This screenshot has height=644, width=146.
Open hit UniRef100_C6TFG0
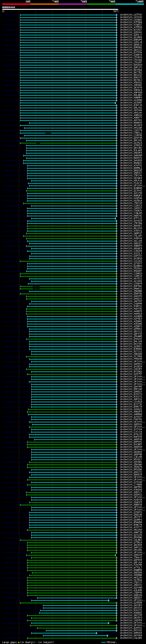(131, 15)
